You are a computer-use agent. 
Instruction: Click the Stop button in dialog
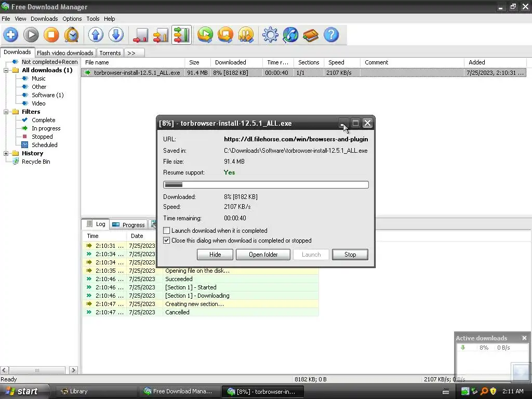(350, 255)
